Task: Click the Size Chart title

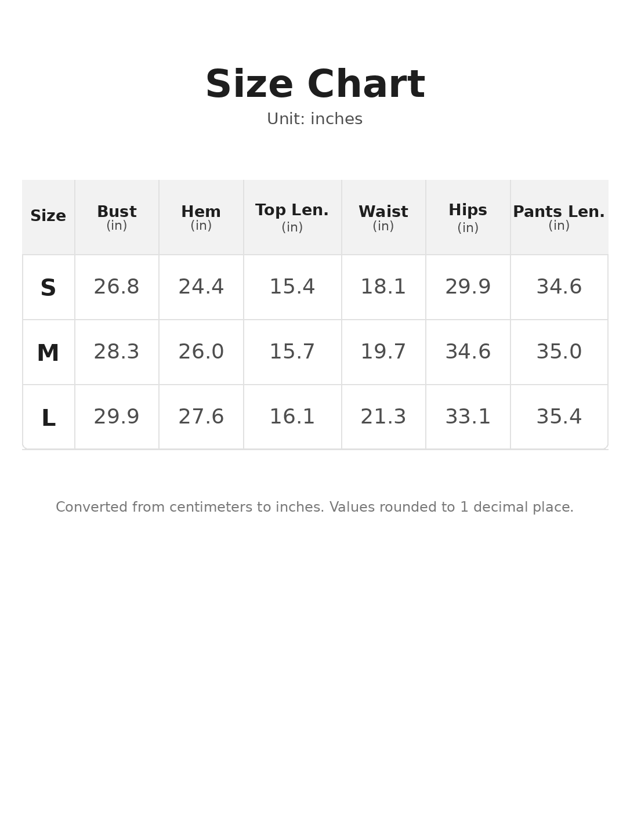Action: pos(315,85)
